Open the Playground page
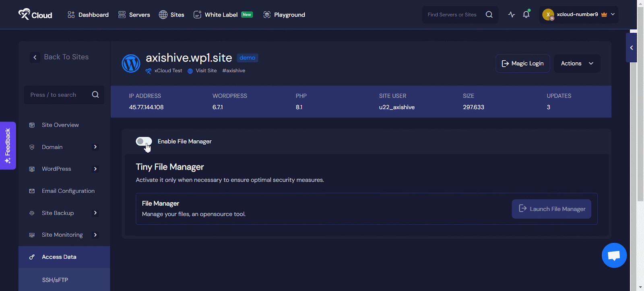This screenshot has height=291, width=644. [284, 15]
